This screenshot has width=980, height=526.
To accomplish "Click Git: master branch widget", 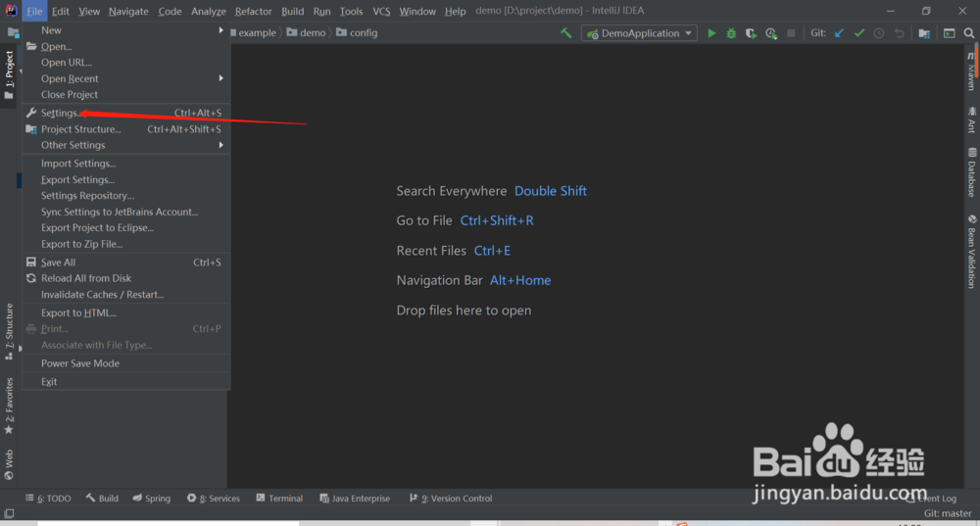I will tap(948, 513).
